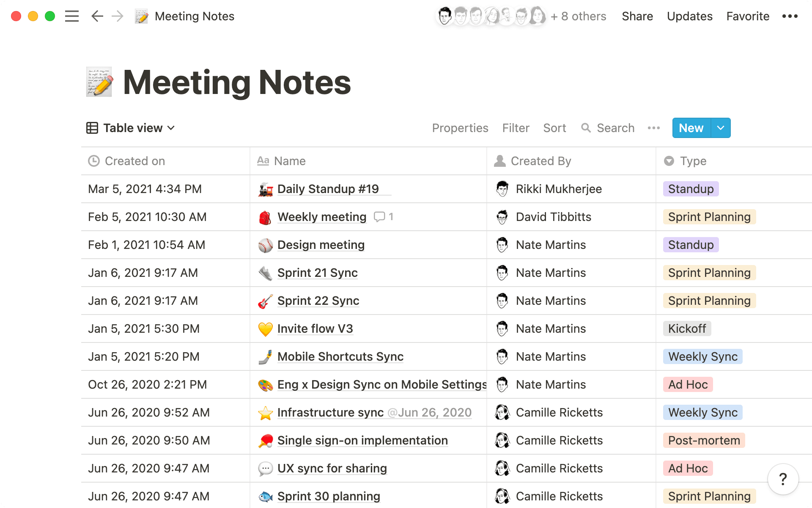
Task: Open the comment bubble on Weekly meeting
Action: [379, 217]
